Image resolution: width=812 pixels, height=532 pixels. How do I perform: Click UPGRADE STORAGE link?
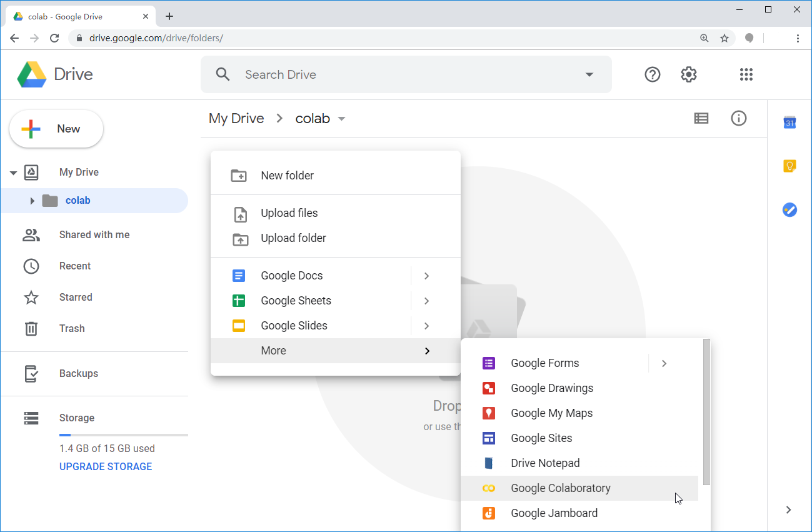106,466
